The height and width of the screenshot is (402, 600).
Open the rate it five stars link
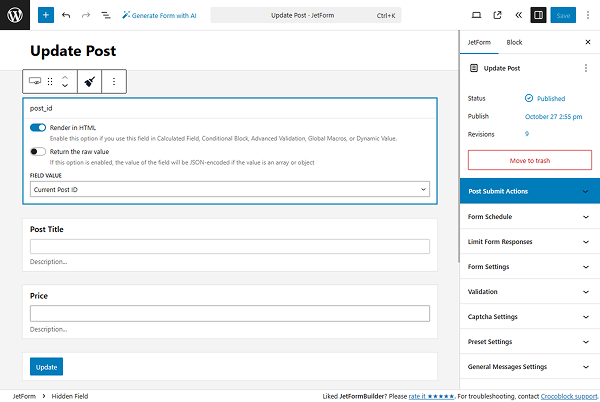(x=431, y=396)
